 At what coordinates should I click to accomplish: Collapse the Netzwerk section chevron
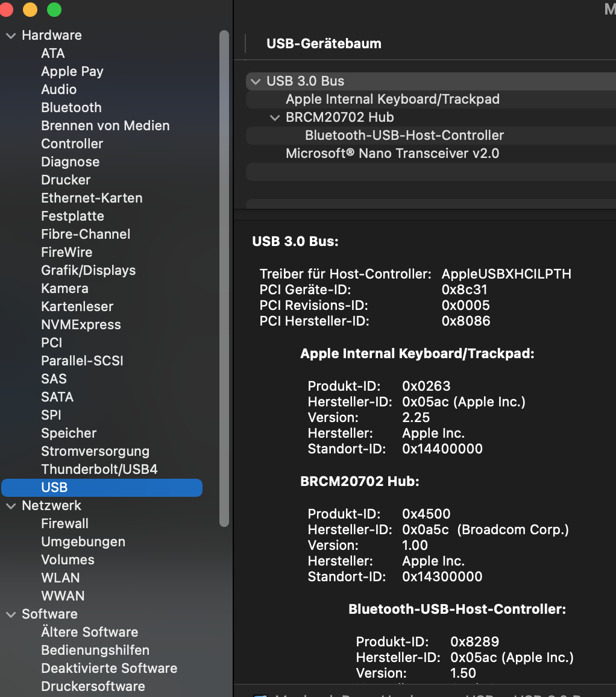point(11,506)
